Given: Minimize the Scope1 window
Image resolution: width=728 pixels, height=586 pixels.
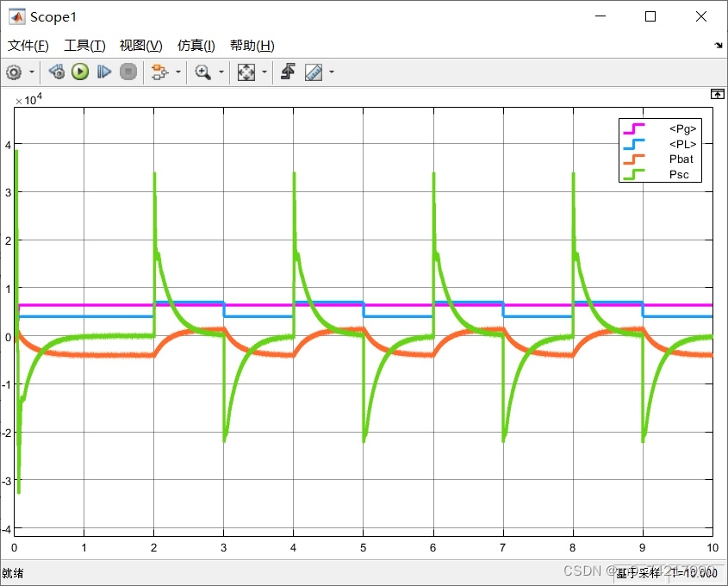Looking at the screenshot, I should (x=600, y=16).
